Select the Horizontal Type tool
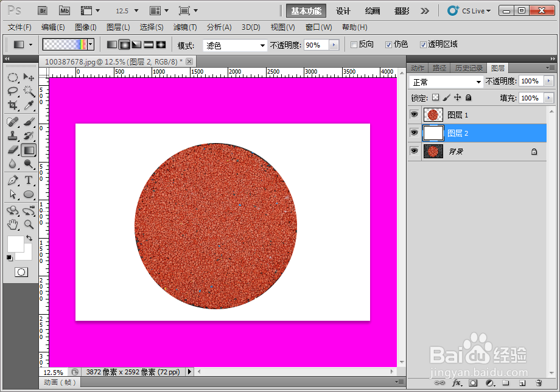 coord(29,180)
